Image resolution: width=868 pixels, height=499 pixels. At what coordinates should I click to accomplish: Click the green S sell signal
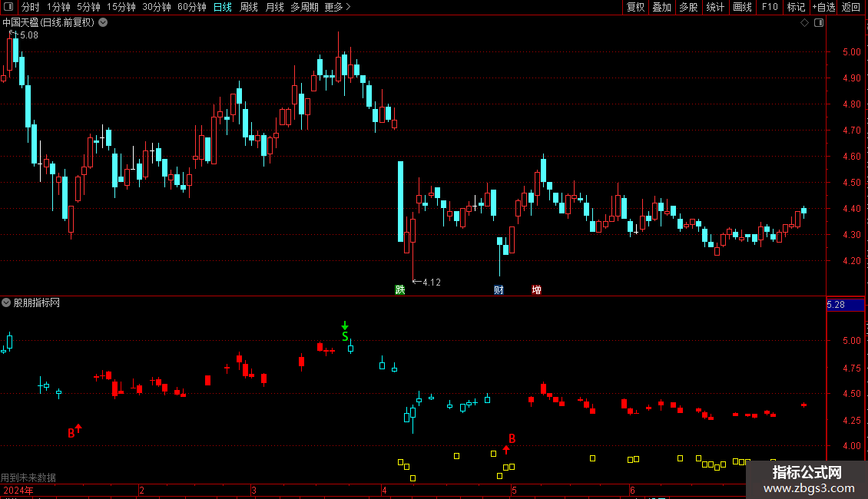coord(345,336)
